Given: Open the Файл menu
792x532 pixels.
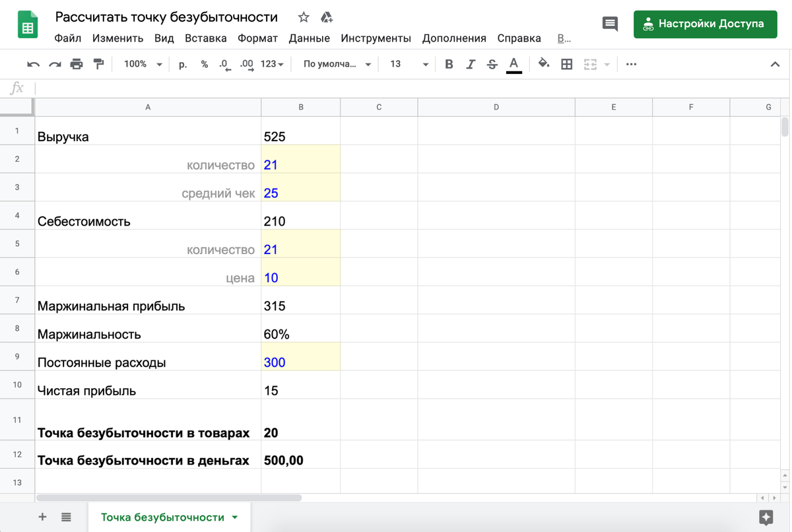Looking at the screenshot, I should point(67,38).
